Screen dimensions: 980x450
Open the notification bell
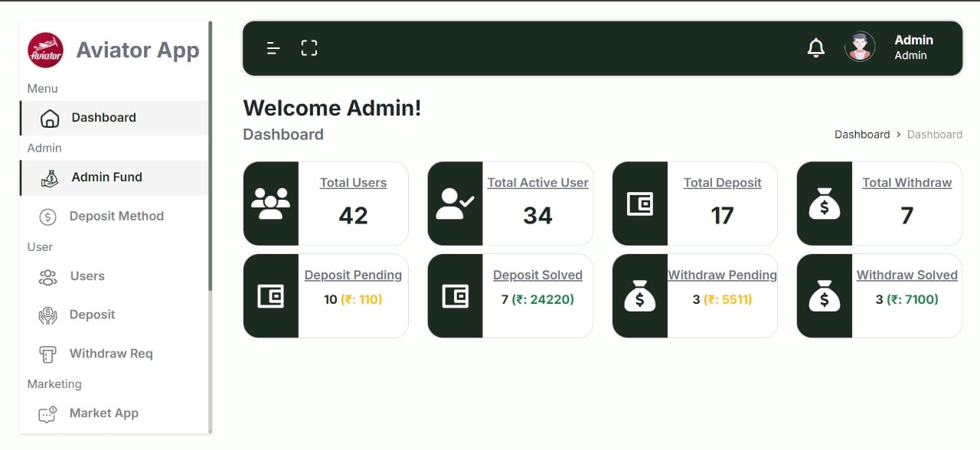tap(816, 48)
